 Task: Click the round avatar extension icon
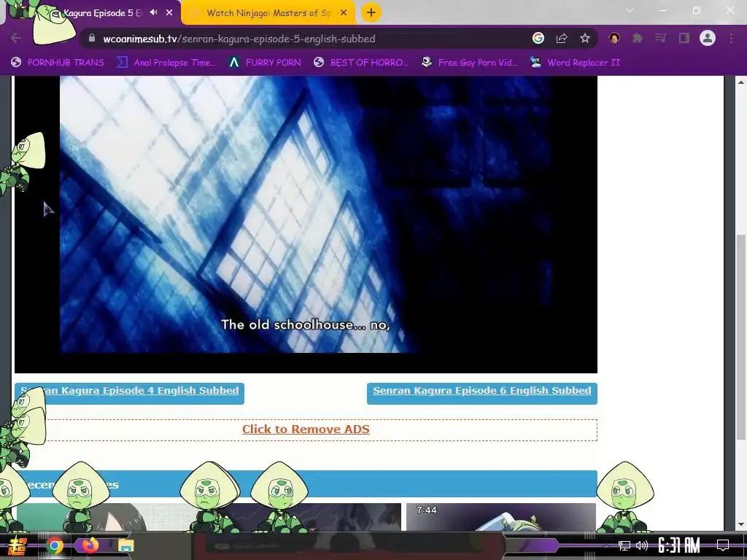click(x=614, y=38)
